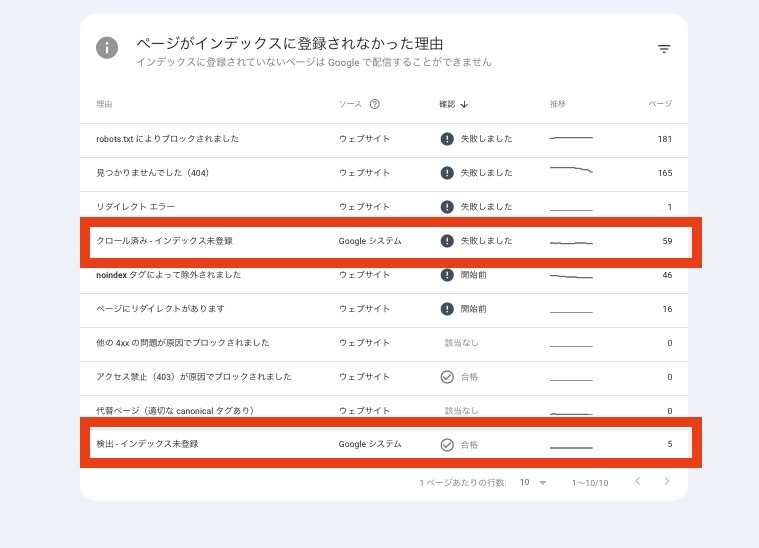759x548 pixels.
Task: Click the 合格 checkmark in 検出 row
Action: [447, 444]
